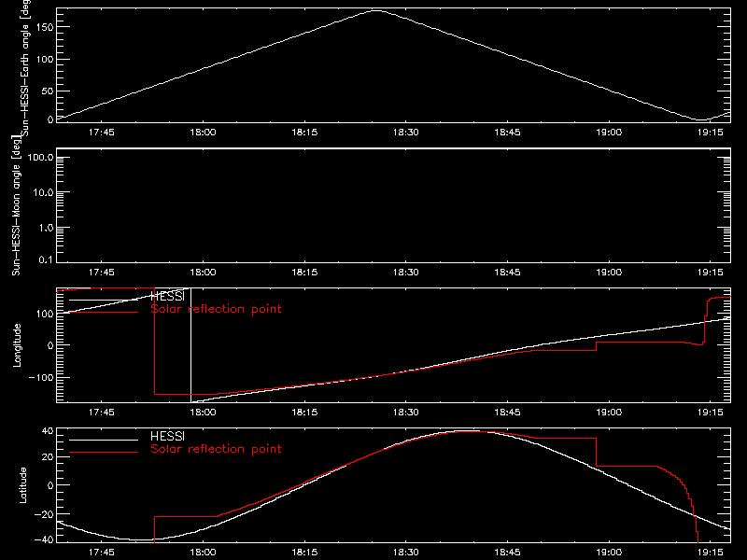This screenshot has height=560, width=747.
Task: Click 18:15 under the Moon angle plot
Action: tap(304, 273)
